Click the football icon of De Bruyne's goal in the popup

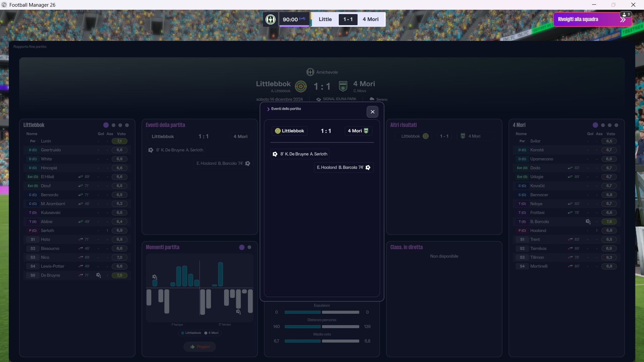275,154
